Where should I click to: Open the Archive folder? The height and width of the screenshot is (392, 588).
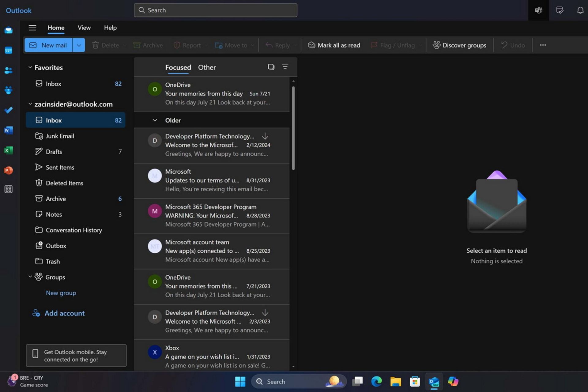point(76,198)
